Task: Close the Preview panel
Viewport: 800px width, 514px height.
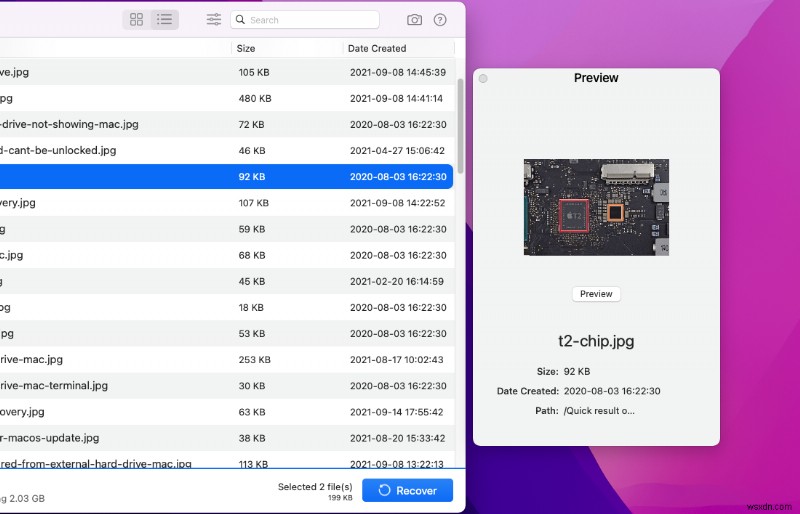Action: coord(483,78)
